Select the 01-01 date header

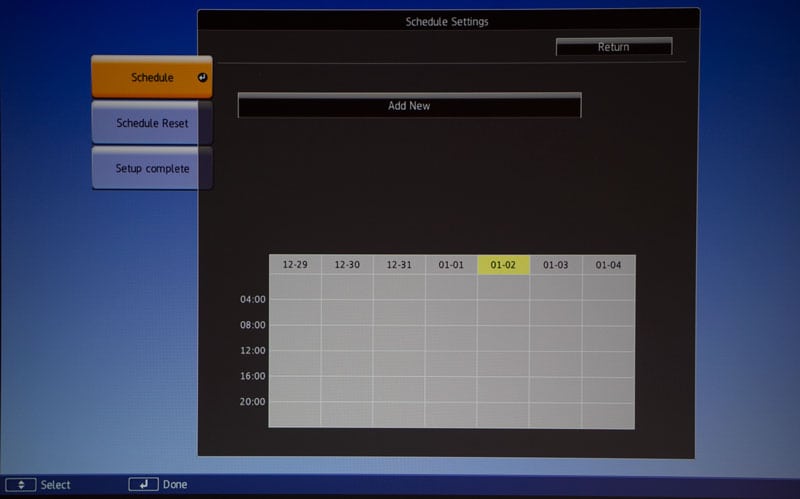451,265
